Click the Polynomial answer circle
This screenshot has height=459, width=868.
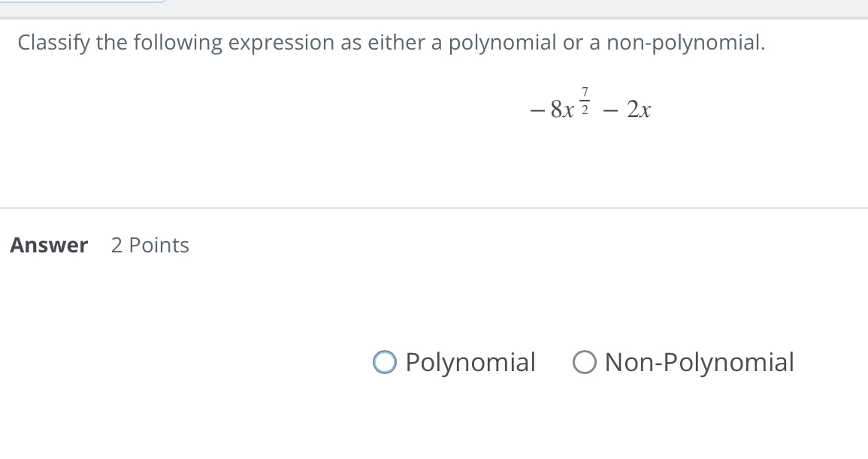[x=385, y=362]
